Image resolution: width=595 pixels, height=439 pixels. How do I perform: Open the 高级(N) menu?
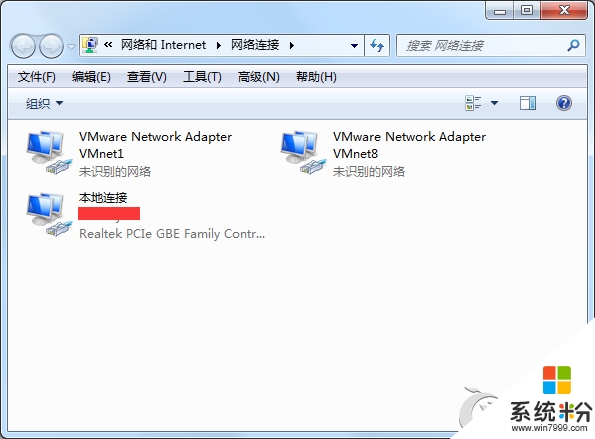(258, 77)
